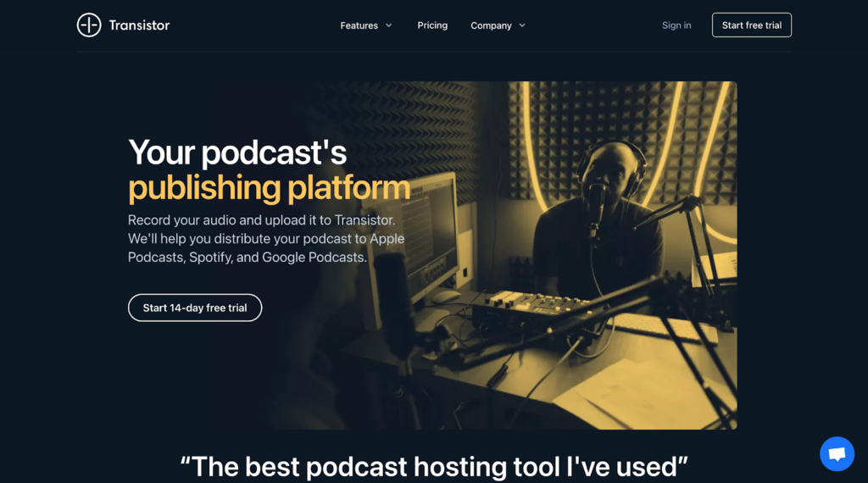Click the Transistor circular logo icon
Screen dimensions: 868x483
88,25
